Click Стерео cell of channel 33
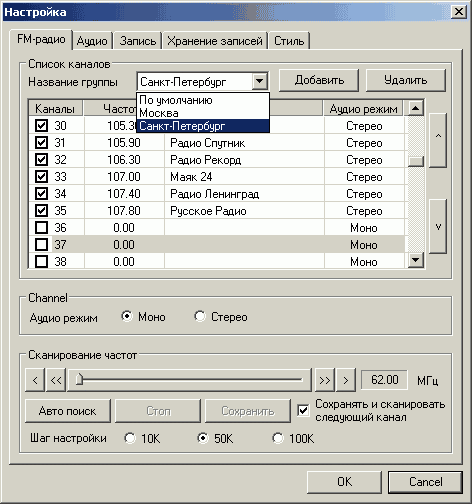 click(364, 177)
